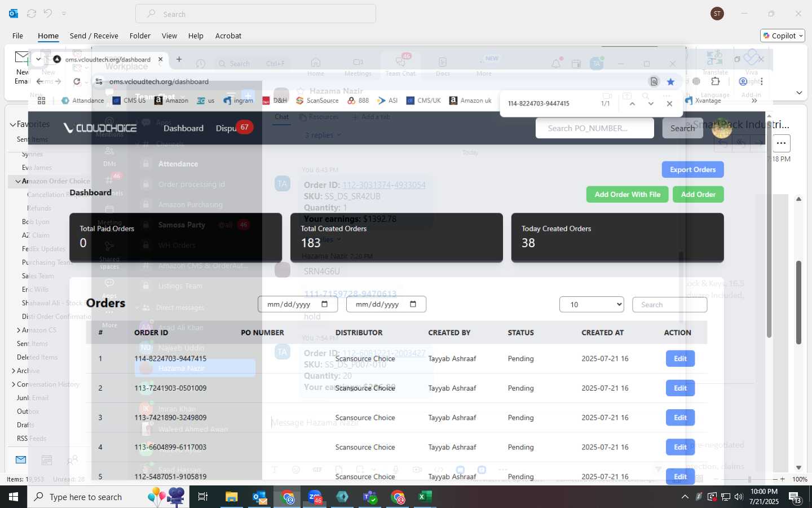812x508 pixels.
Task: Open D&H bookmark
Action: pos(275,100)
